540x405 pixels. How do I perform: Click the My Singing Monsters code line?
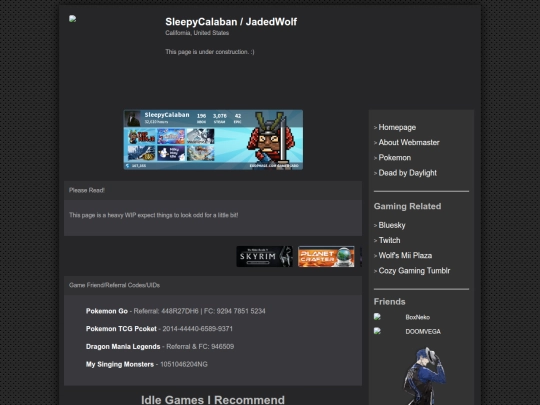pyautogui.click(x=147, y=364)
